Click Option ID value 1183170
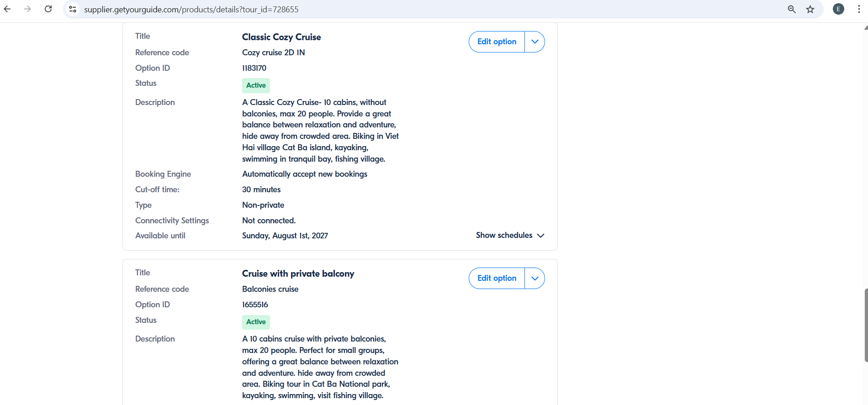Viewport: 868px width, 405px height. tap(254, 68)
